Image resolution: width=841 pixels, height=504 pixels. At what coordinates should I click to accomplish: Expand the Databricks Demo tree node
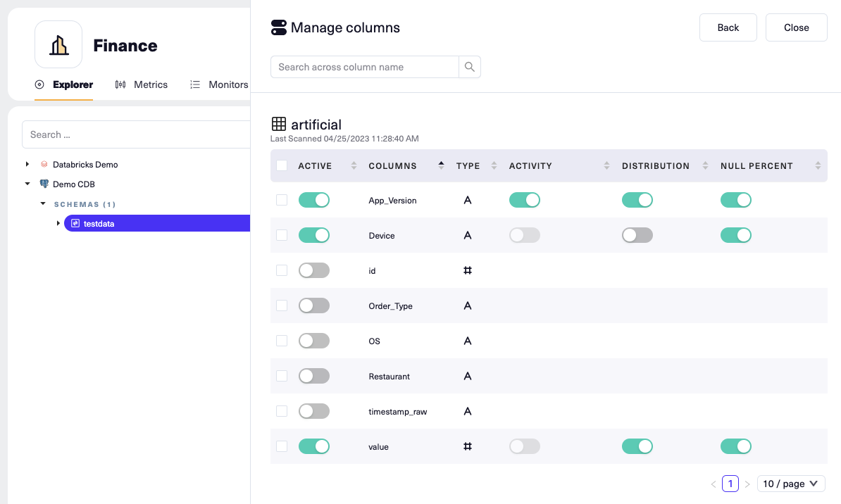tap(27, 164)
